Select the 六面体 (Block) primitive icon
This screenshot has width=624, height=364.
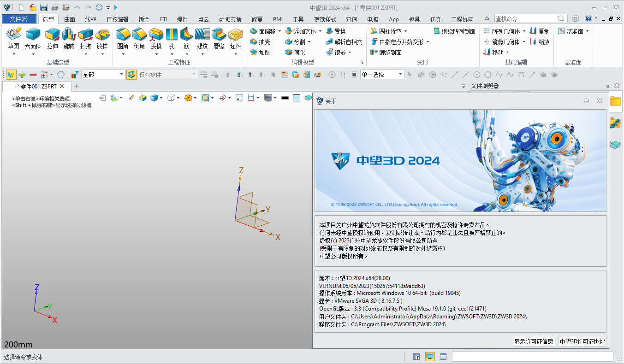pos(33,35)
